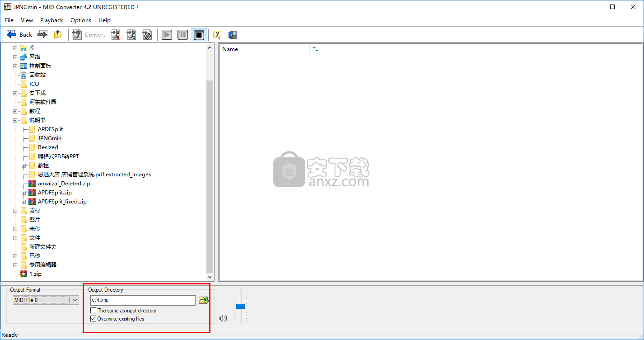
Task: Convert to MIDI format 1 icon
Action: point(131,35)
